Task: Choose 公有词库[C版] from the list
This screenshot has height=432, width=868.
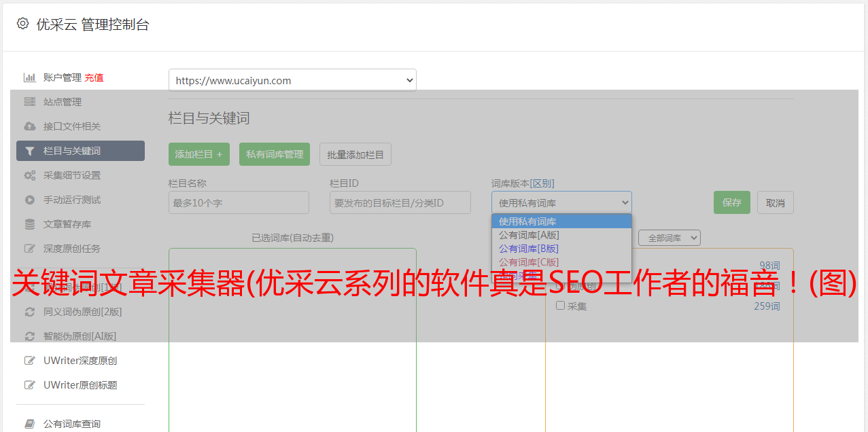Action: pyautogui.click(x=561, y=262)
